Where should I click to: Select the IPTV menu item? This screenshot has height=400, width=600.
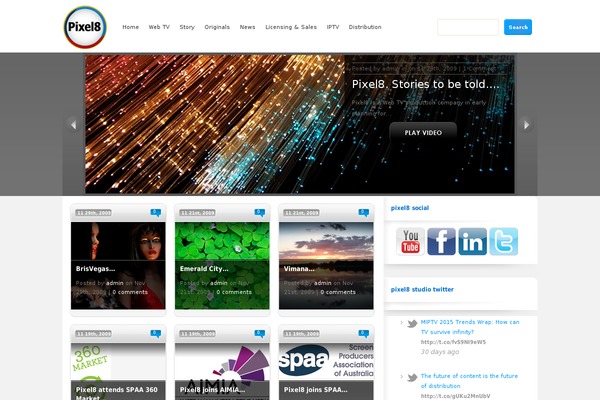coord(333,27)
